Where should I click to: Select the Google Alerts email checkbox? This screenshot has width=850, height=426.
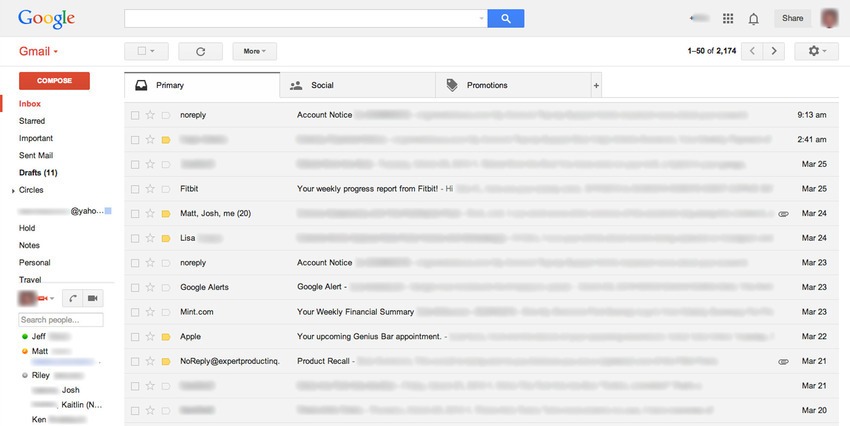(x=135, y=287)
